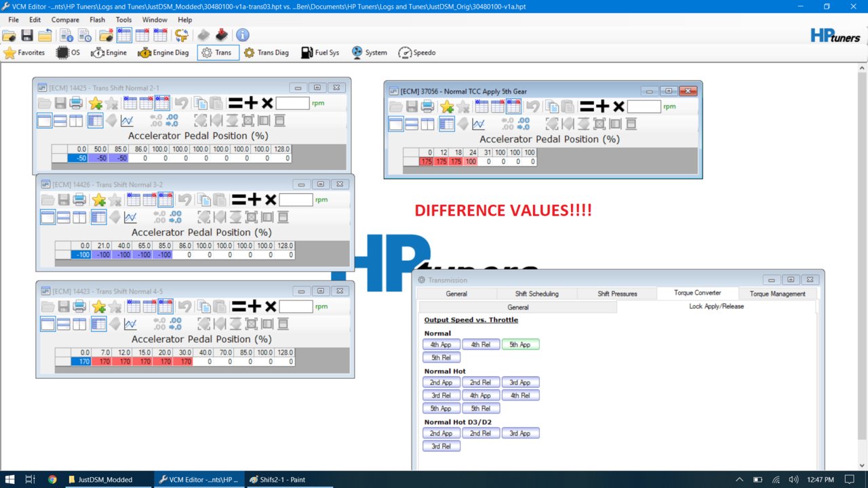The height and width of the screenshot is (488, 868).
Task: Print the Trans Shift Normal 2-1 table
Action: [x=77, y=103]
